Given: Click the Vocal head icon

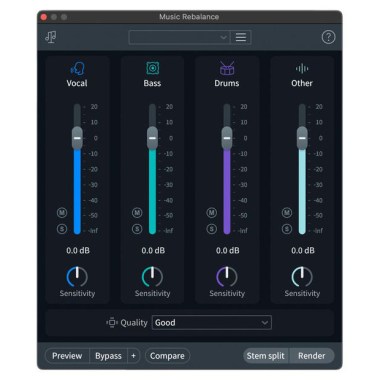Looking at the screenshot, I should (77, 69).
